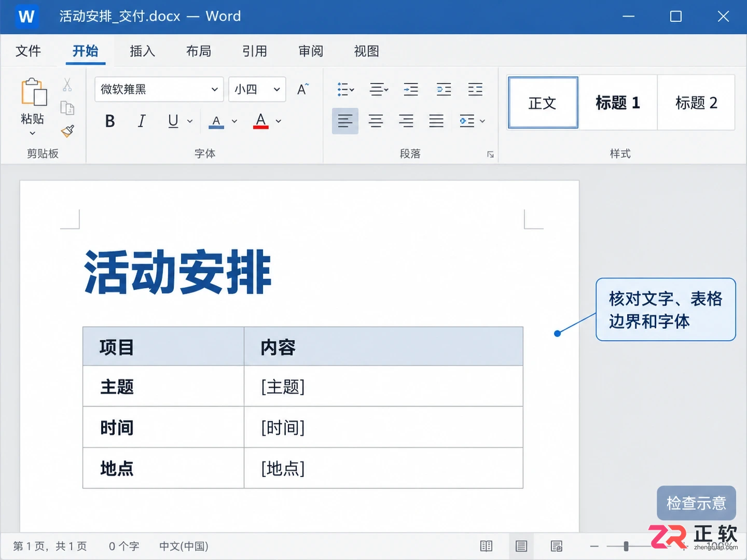Open the 文件 menu
This screenshot has height=560, width=747.
(x=29, y=51)
